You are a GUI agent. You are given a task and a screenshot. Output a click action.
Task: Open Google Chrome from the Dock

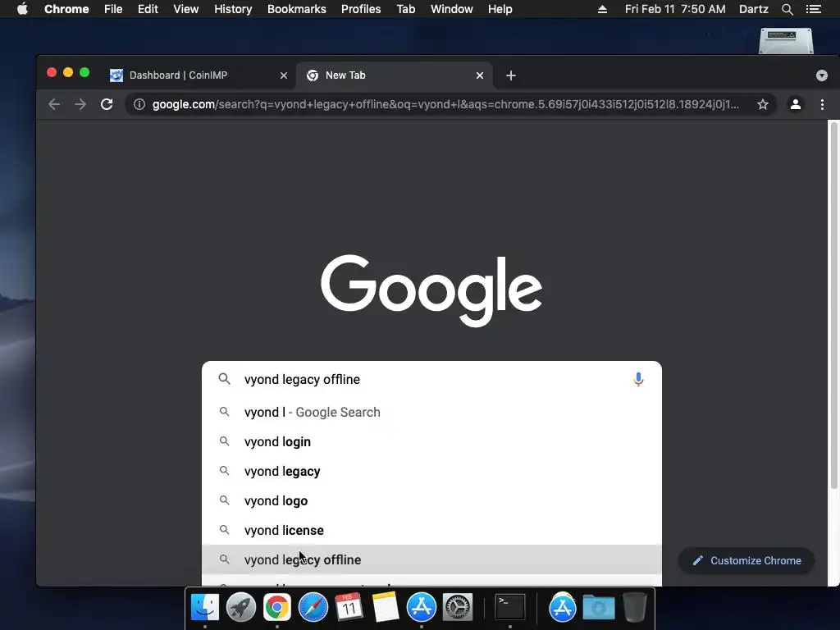coord(277,608)
